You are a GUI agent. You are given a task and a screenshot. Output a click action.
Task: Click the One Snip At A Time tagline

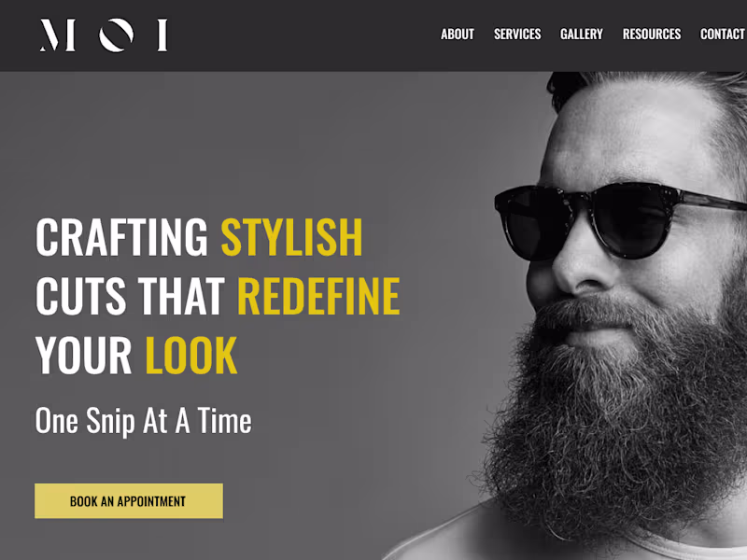[x=144, y=421]
